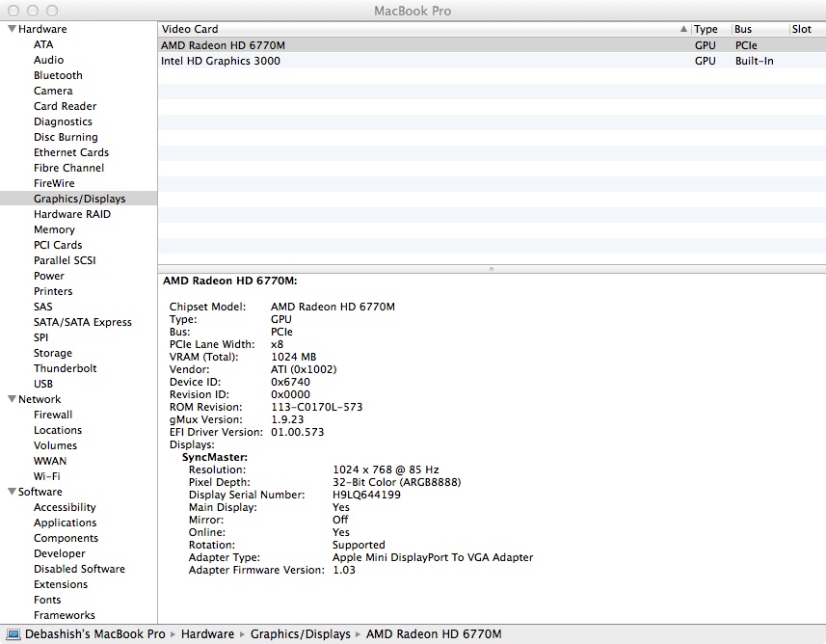Click the window zoom button
Screen dimensions: 826x644
52,11
